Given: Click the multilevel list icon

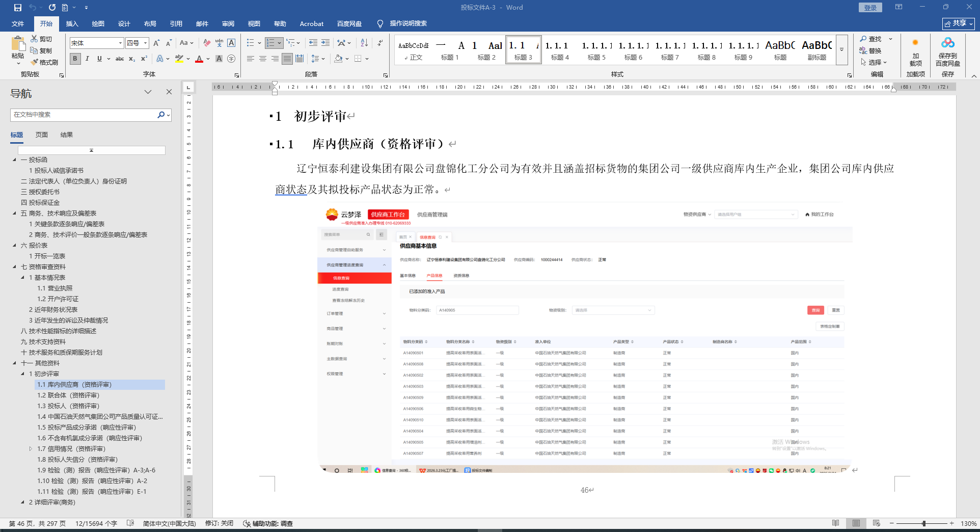Looking at the screenshot, I should [x=290, y=43].
